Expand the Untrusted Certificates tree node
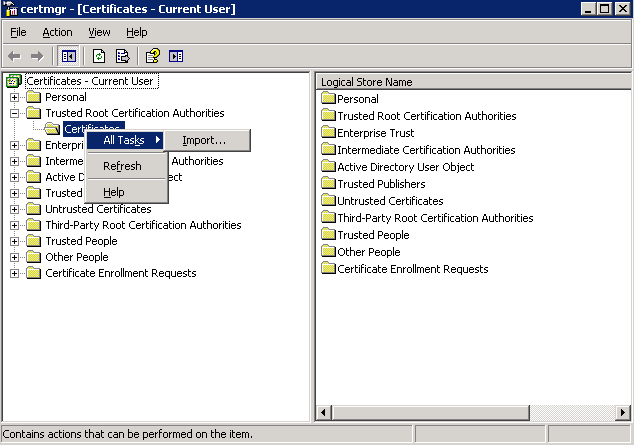This screenshot has height=445, width=636. pyautogui.click(x=14, y=209)
